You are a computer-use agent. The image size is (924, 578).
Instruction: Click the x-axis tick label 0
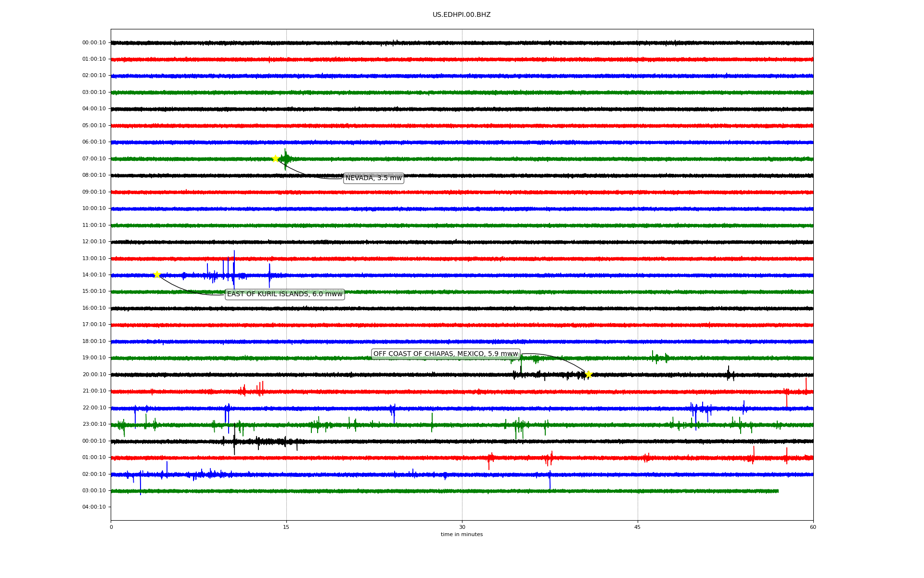(111, 527)
